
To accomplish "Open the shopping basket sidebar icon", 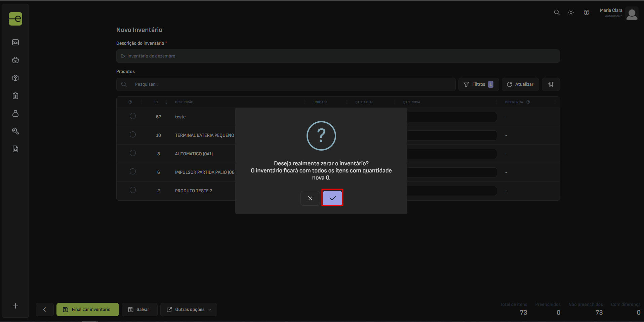I will pyautogui.click(x=15, y=60).
